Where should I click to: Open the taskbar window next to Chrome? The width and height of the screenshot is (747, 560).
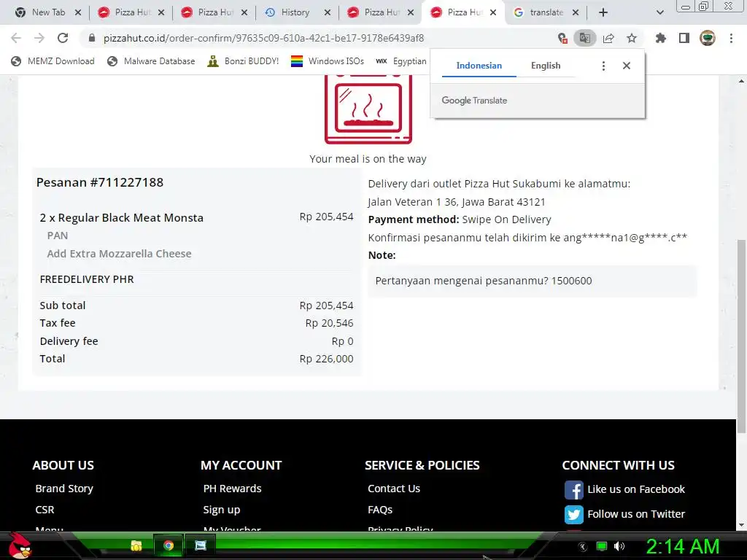(201, 545)
